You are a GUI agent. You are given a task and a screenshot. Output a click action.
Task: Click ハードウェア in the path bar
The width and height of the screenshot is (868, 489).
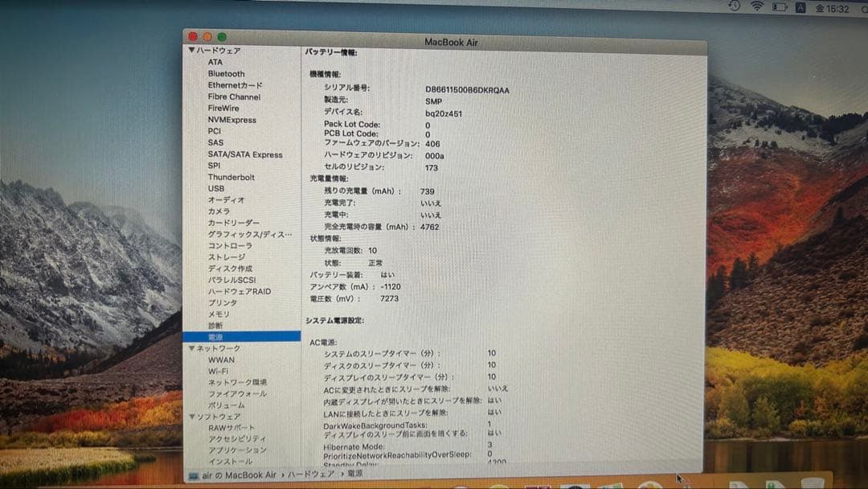[x=310, y=474]
